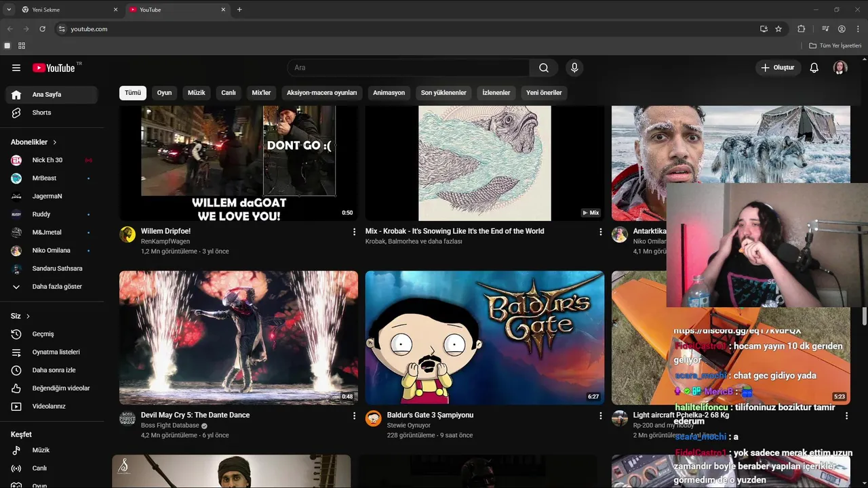Click the youtube.com address bar

pyautogui.click(x=407, y=29)
